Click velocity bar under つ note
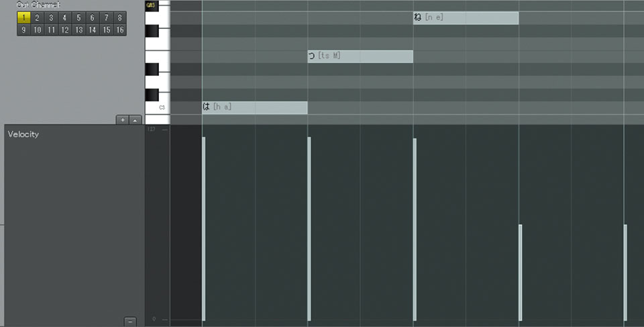 309,229
